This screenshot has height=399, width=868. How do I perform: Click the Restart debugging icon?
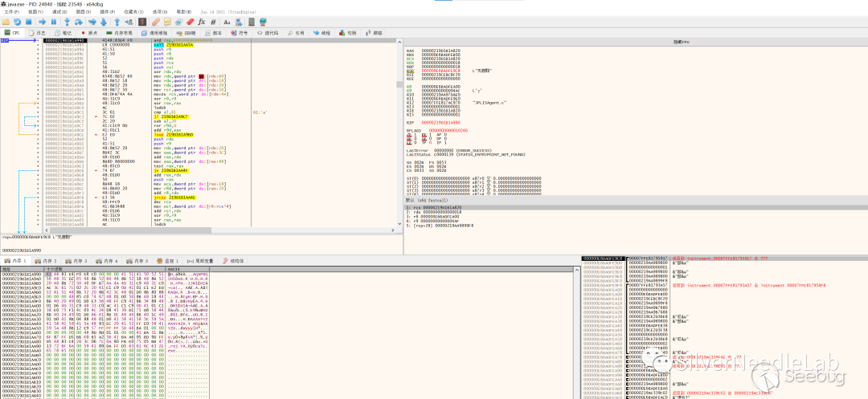tap(17, 22)
